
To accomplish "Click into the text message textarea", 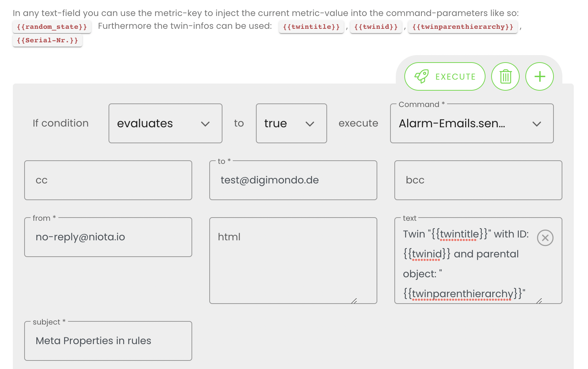I will click(x=466, y=264).
